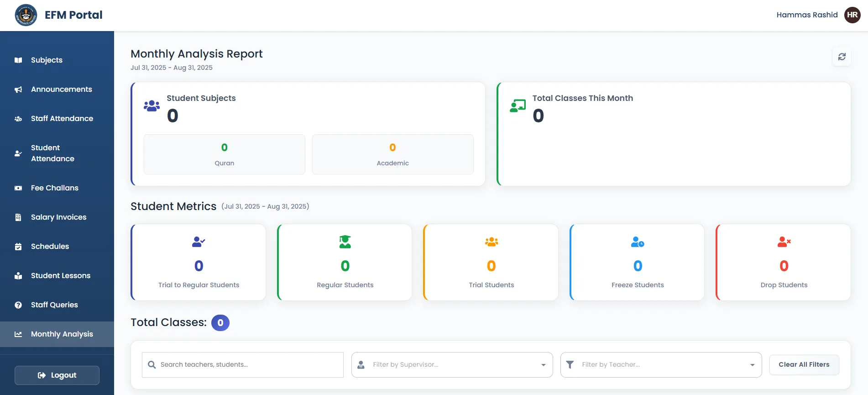Click the Total Classes teacher icon

[518, 106]
